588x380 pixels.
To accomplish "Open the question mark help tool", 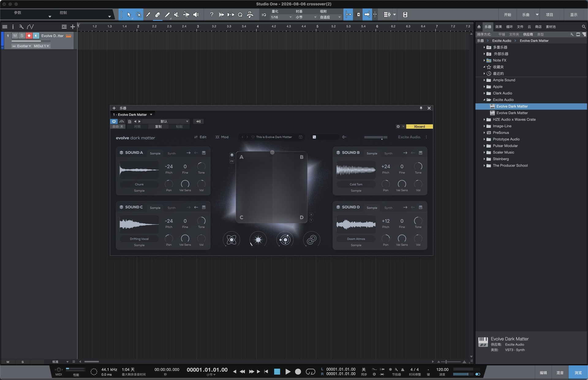I will (211, 15).
